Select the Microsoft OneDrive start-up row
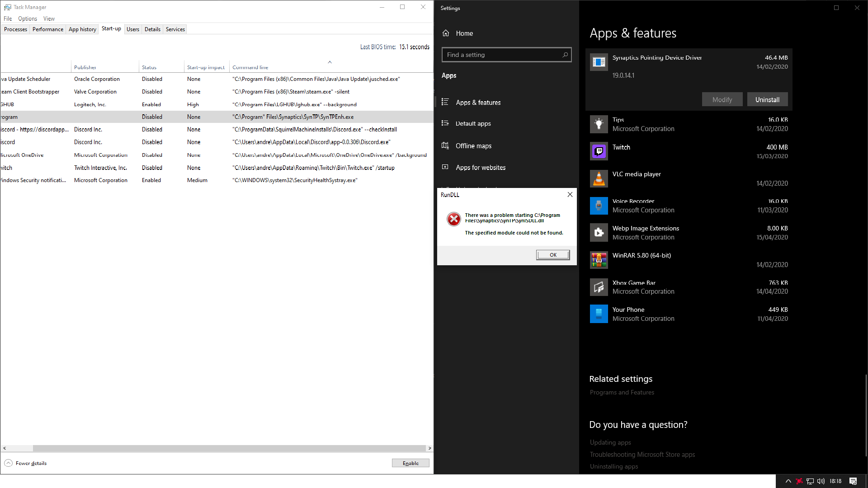This screenshot has width=868, height=488. pyautogui.click(x=217, y=155)
